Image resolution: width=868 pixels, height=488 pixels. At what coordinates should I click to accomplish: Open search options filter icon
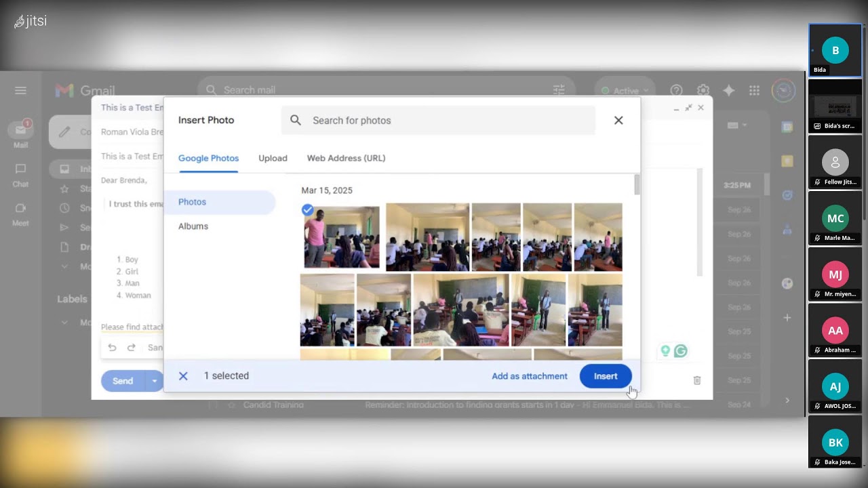[x=559, y=90]
